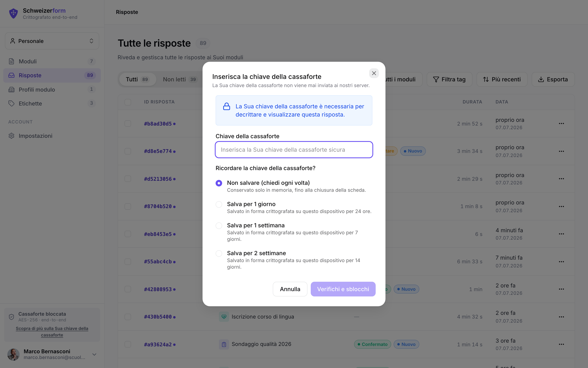Click the Risposte inbox icon

click(x=11, y=75)
